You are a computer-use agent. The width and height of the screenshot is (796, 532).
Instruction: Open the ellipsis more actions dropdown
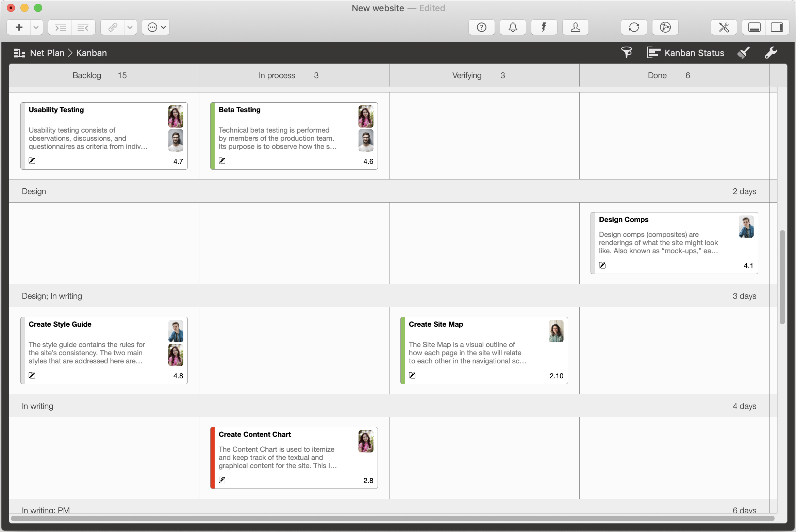(156, 27)
